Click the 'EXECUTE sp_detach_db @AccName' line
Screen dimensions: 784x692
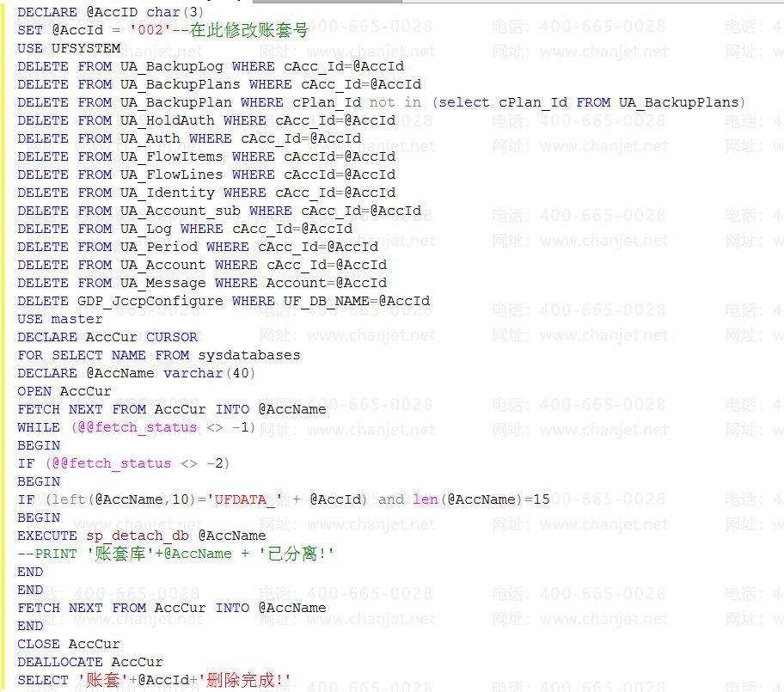[x=142, y=535]
